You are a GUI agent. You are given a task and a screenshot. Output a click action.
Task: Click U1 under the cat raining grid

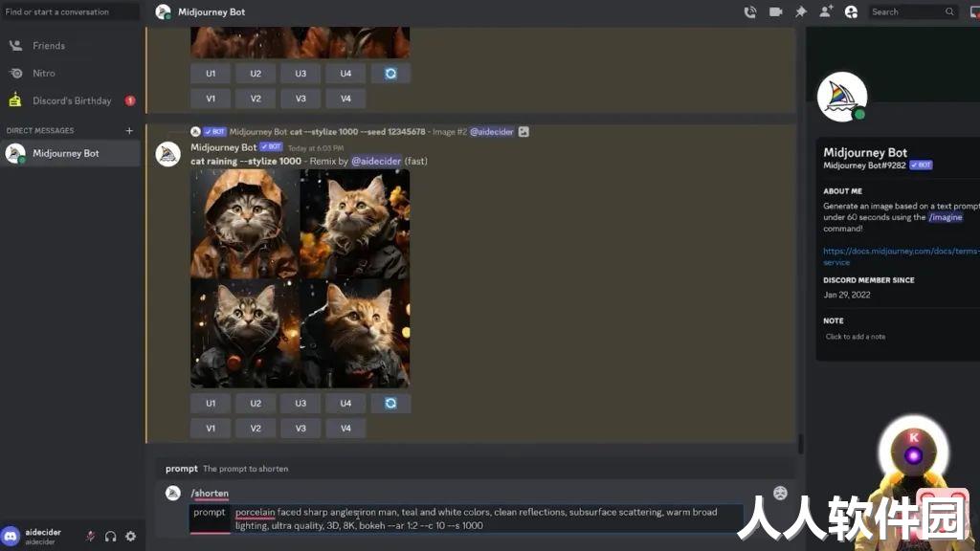(211, 404)
